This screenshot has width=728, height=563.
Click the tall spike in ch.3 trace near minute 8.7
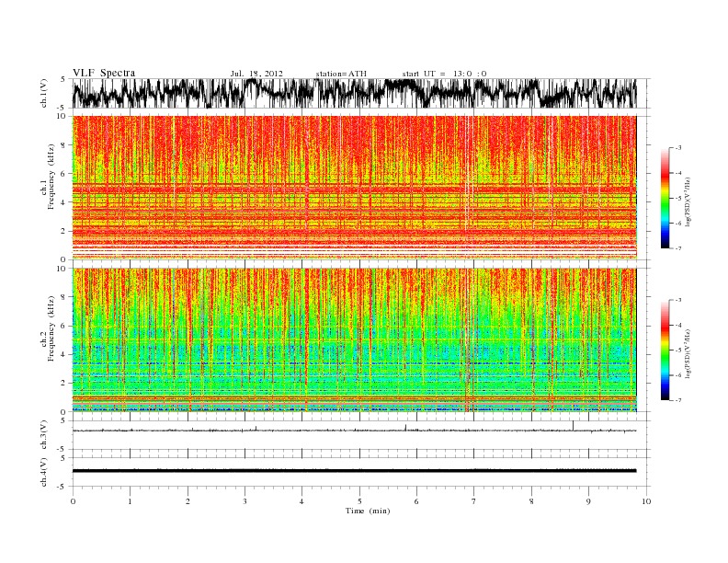coord(573,426)
